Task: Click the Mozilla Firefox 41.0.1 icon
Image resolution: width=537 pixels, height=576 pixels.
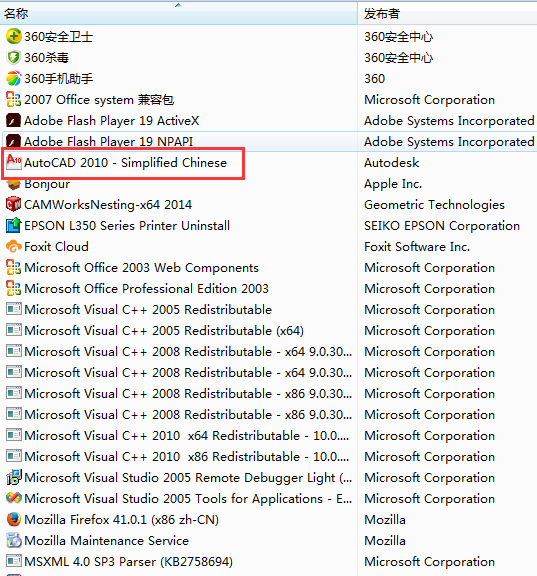Action: (x=14, y=519)
